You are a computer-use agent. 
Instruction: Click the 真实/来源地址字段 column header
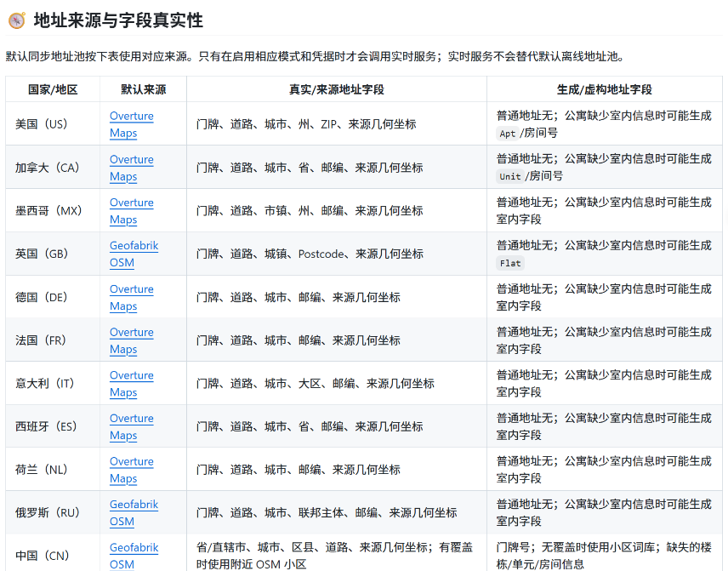[337, 89]
